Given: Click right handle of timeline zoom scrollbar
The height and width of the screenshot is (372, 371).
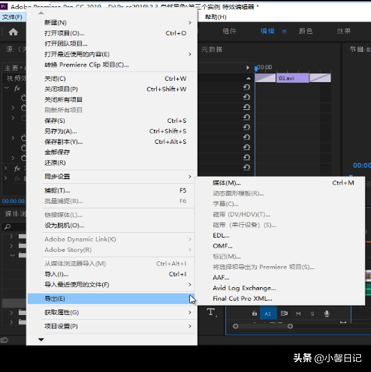Looking at the screenshot, I should coord(290,326).
